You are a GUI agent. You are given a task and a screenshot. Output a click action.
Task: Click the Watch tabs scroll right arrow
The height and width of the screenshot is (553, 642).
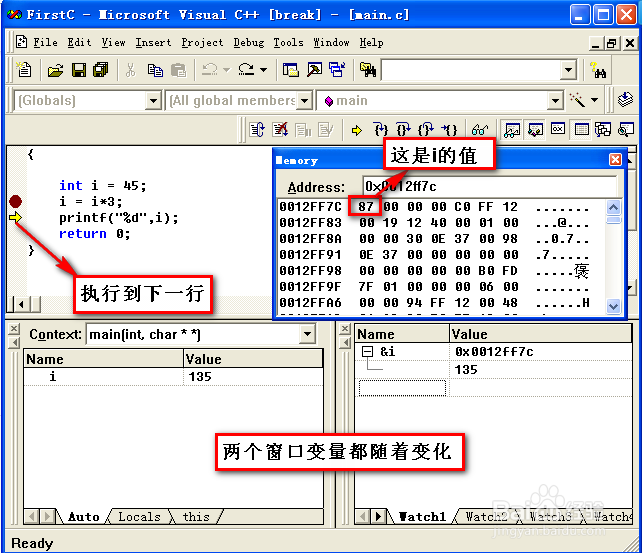tap(379, 517)
